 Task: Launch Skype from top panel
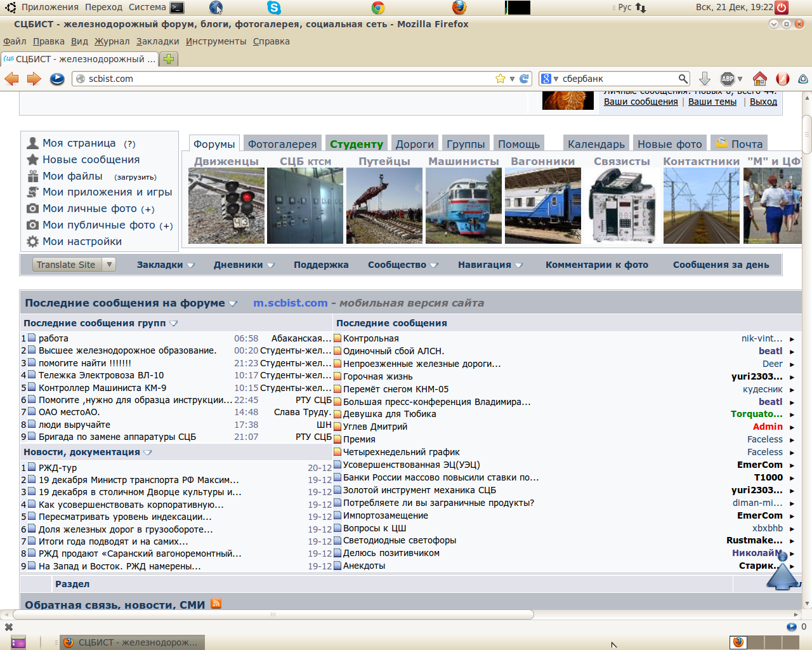274,8
